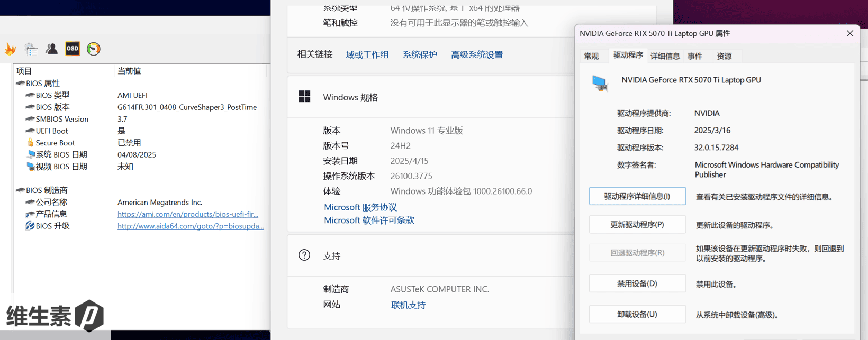868x340 pixels.
Task: Click the 更新驱动程序 button
Action: 637,225
